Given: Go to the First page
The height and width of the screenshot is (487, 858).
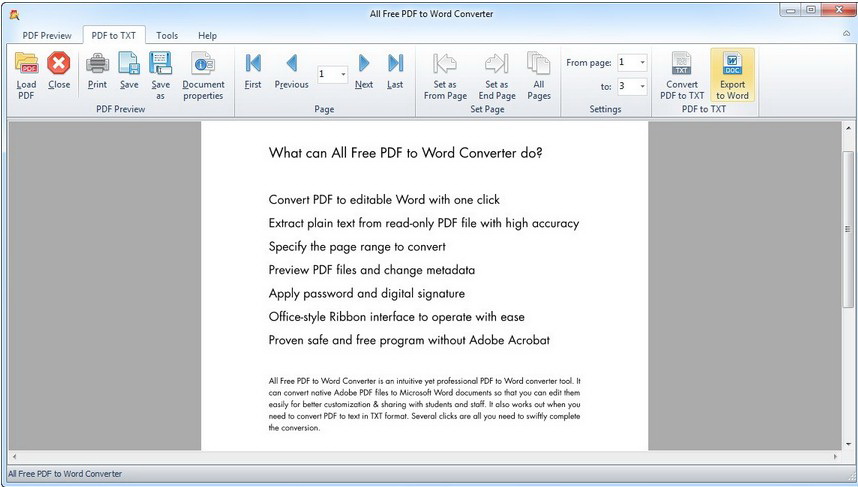Looking at the screenshot, I should (253, 70).
